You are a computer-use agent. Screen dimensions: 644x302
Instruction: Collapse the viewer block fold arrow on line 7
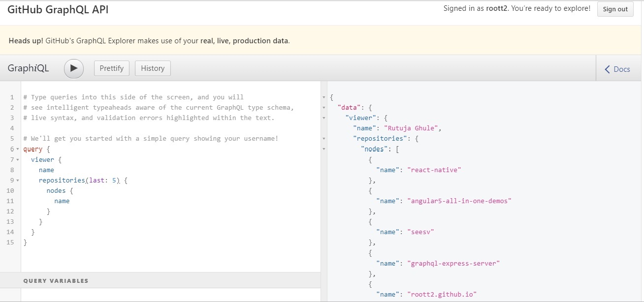[x=18, y=159]
